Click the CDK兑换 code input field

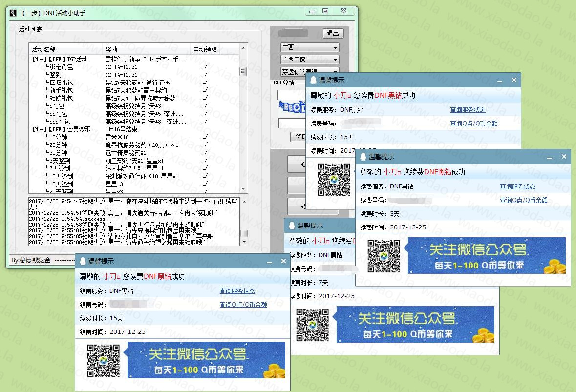[x=292, y=95]
